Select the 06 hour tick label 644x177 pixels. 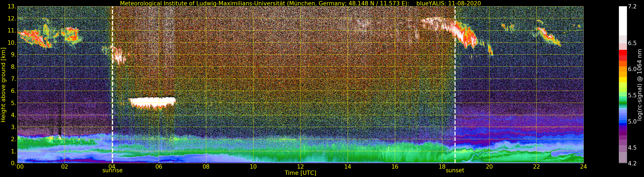tap(159, 167)
